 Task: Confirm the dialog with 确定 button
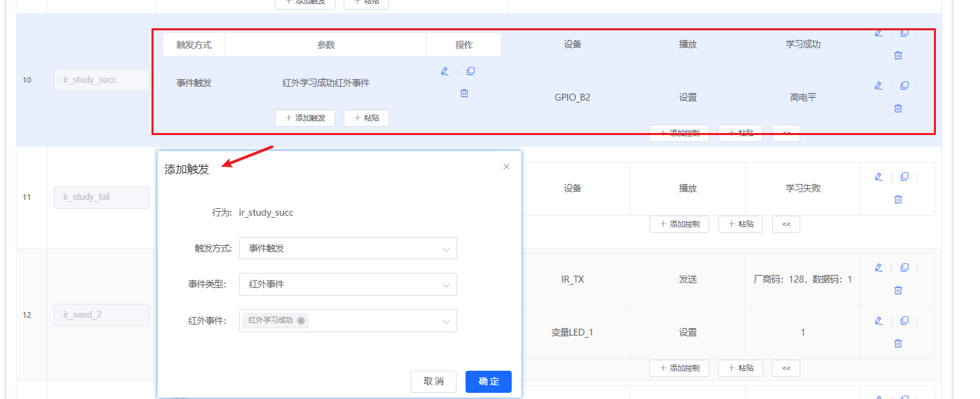tap(488, 381)
